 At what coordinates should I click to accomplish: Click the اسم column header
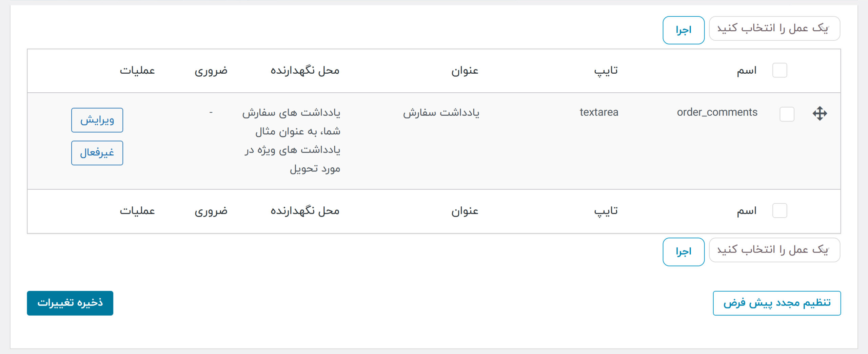[x=747, y=71]
